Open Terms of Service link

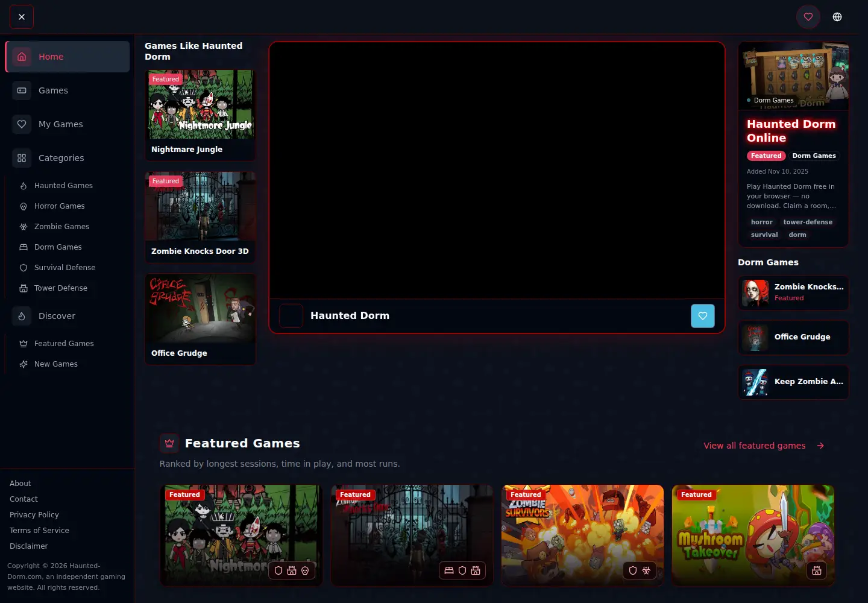tap(39, 531)
